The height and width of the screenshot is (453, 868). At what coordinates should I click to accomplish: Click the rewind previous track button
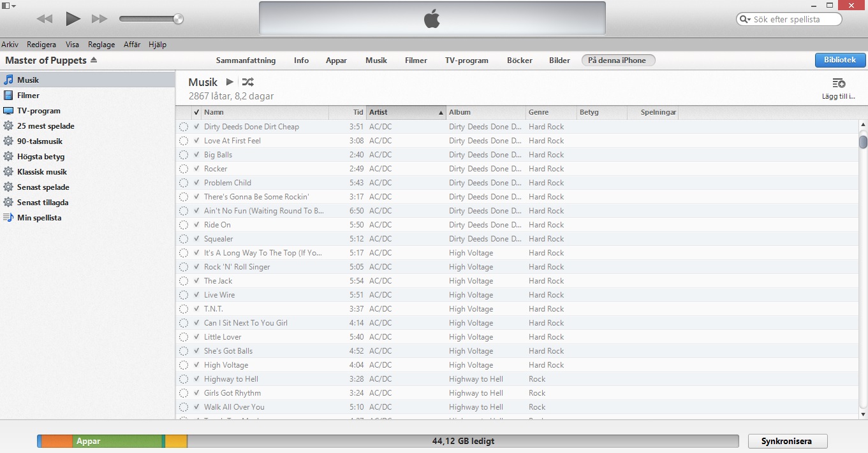pos(45,19)
